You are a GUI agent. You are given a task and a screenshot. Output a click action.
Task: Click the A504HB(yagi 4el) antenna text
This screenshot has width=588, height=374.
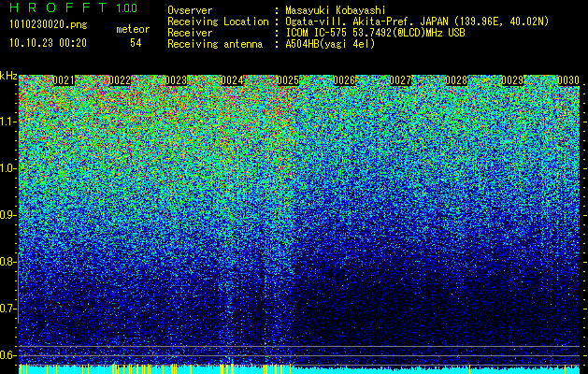(330, 44)
